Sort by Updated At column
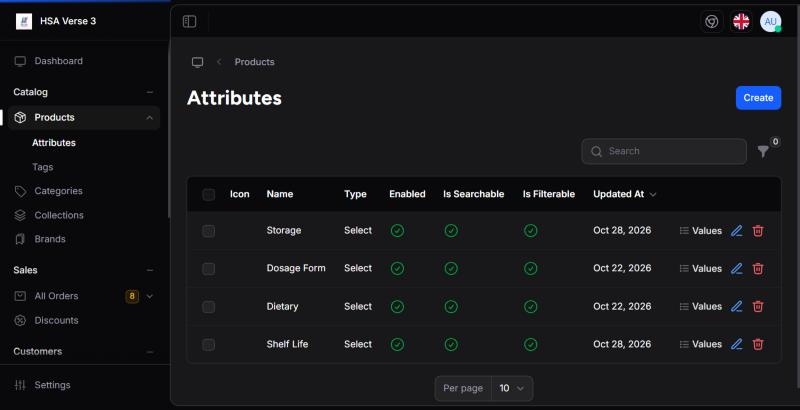 pyautogui.click(x=624, y=194)
